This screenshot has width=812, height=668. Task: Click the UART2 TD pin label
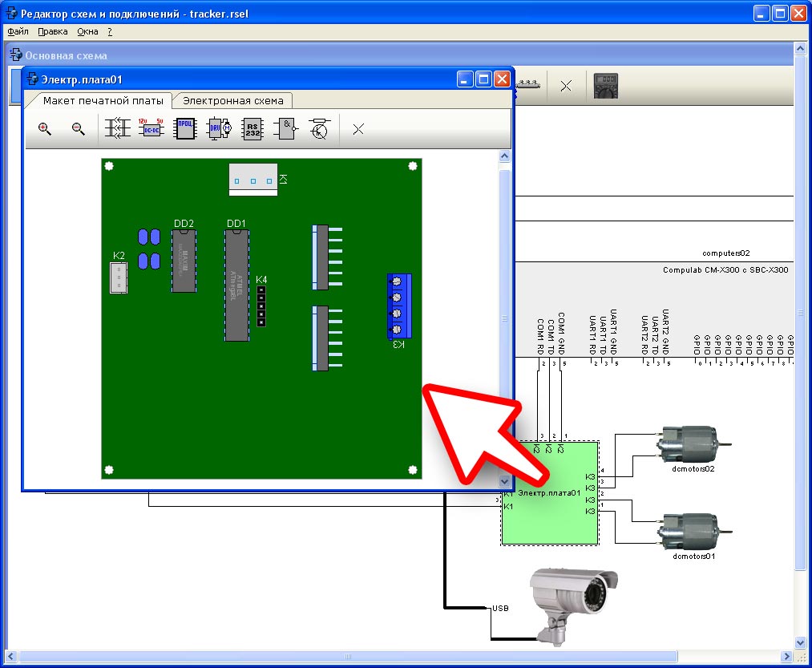(655, 334)
